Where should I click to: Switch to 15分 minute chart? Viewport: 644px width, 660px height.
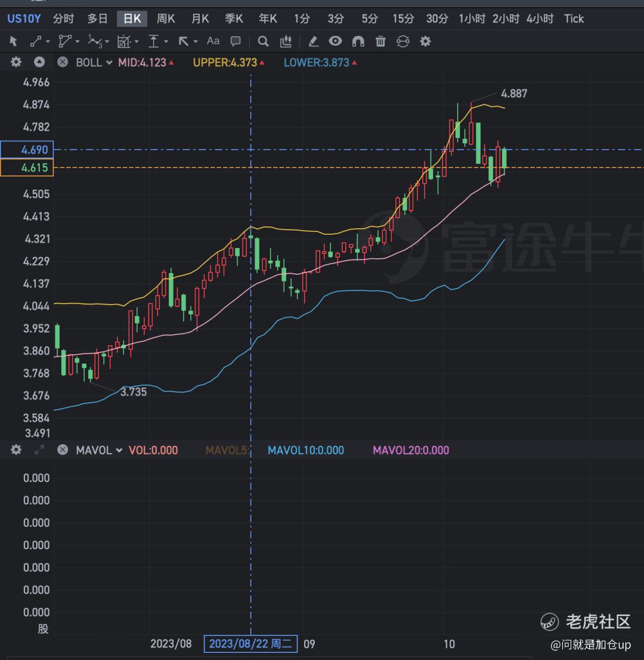pos(403,18)
